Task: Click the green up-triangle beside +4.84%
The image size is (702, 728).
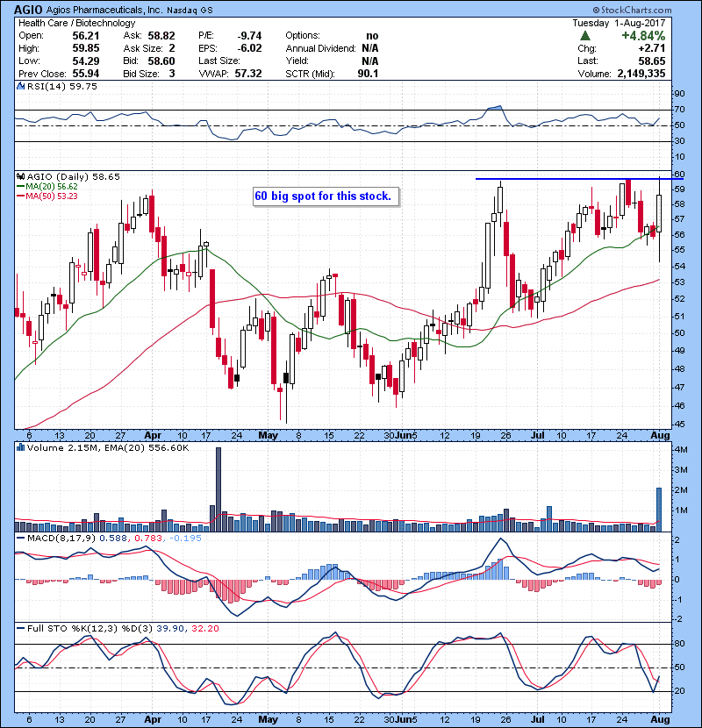Action: [x=585, y=36]
